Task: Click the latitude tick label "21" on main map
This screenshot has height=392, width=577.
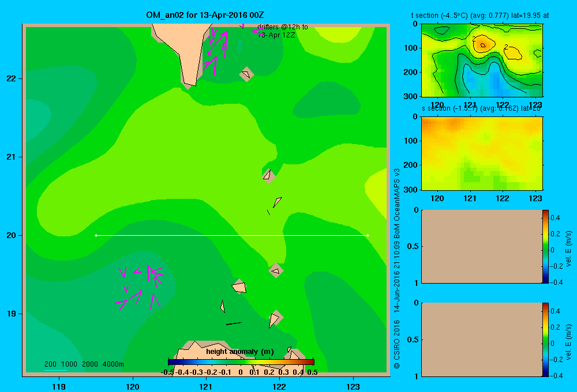Action: click(11, 157)
